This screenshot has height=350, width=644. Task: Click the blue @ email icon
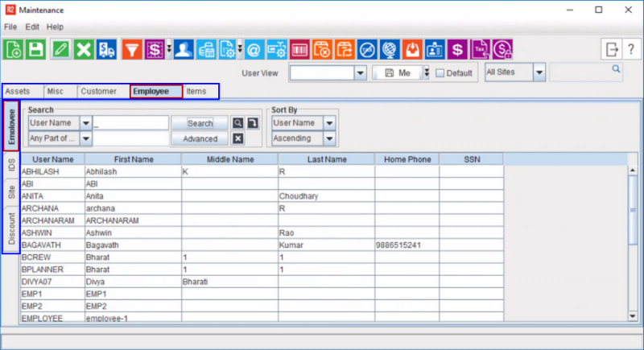pyautogui.click(x=253, y=49)
